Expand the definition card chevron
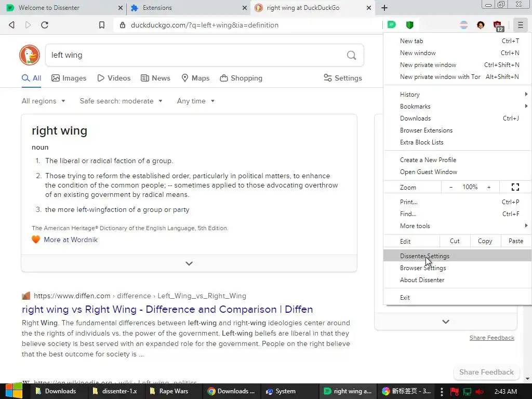532x399 pixels. (189, 263)
